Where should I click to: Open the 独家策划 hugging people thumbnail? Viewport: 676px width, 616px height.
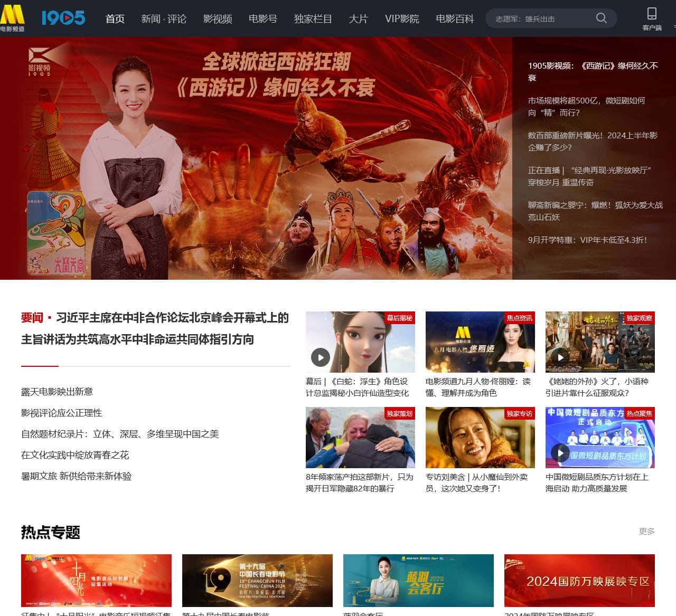click(360, 437)
